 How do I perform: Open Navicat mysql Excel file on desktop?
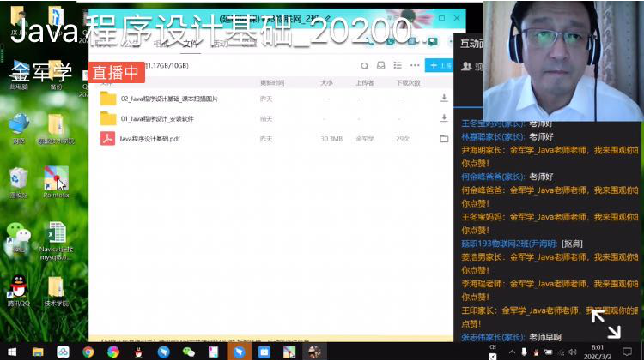point(57,236)
